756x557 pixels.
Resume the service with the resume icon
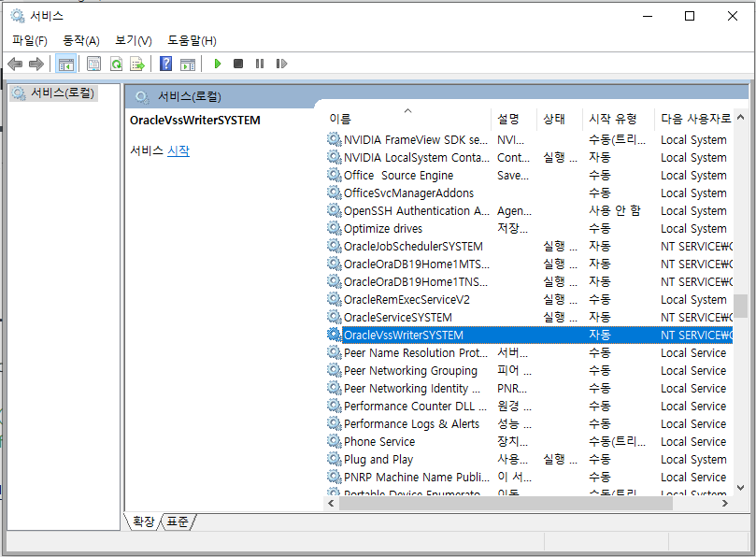280,63
